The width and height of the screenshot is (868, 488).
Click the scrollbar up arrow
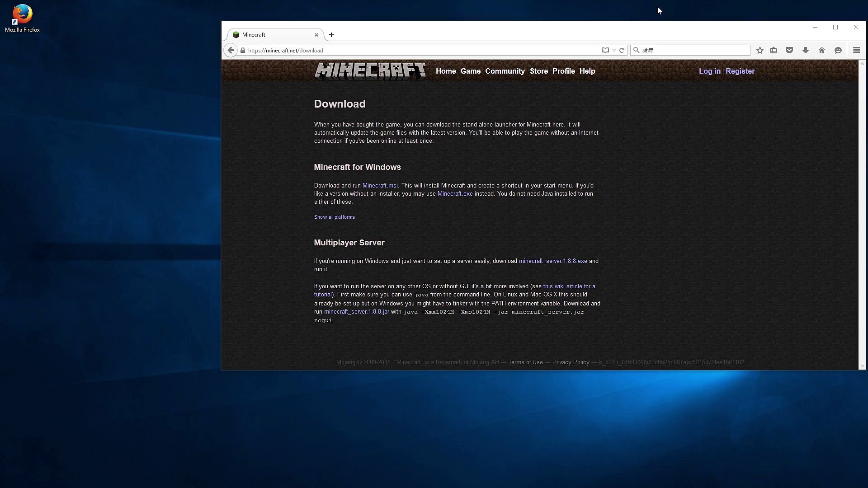[x=862, y=64]
